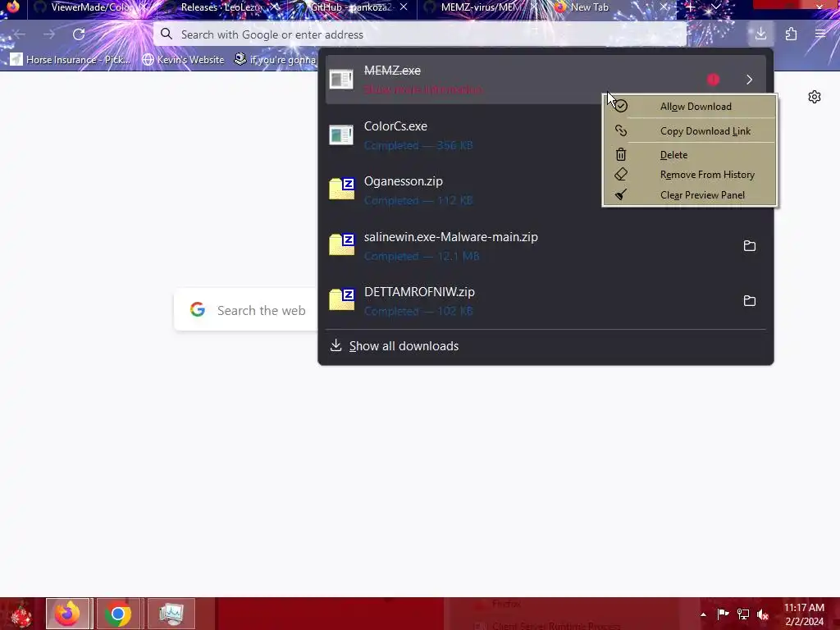Switch to the ViewerMade/ColorCs tab
Image resolution: width=840 pixels, height=630 pixels.
pyautogui.click(x=91, y=7)
